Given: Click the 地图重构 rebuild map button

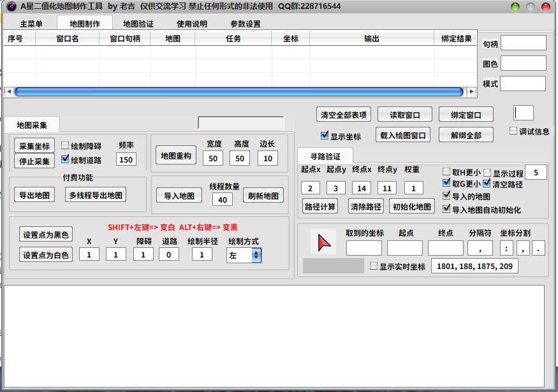Looking at the screenshot, I should point(175,155).
